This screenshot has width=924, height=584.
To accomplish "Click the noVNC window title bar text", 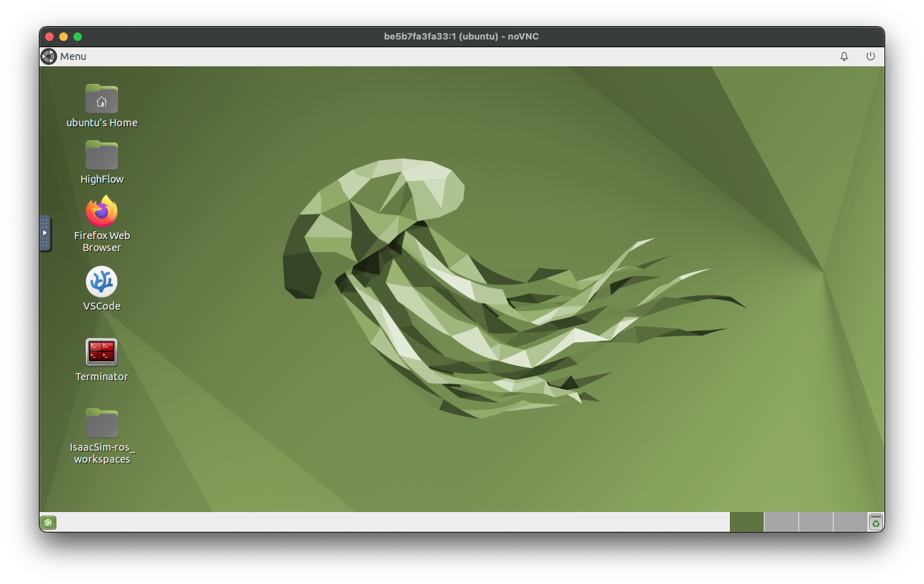I will [x=461, y=37].
